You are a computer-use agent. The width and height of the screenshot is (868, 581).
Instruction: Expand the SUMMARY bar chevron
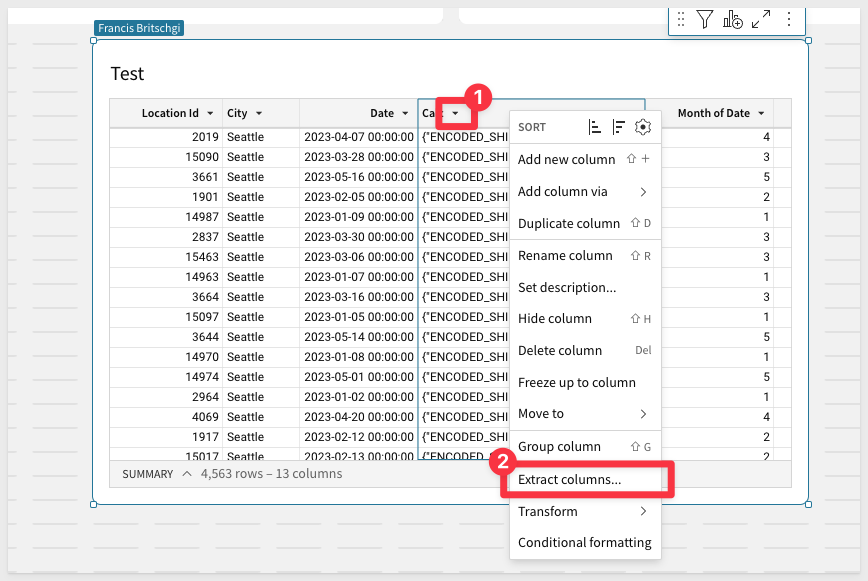(x=187, y=474)
